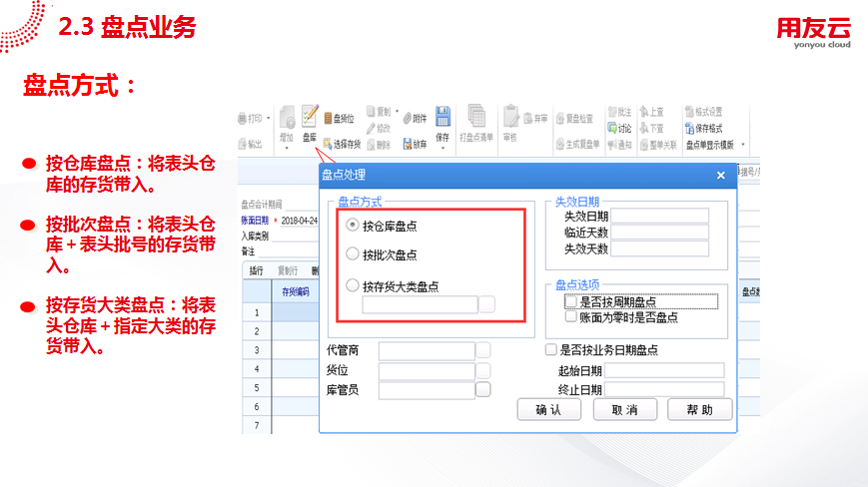This screenshot has height=487, width=868.
Task: Click the 复制行 button in the grid toolbar
Action: tap(288, 270)
